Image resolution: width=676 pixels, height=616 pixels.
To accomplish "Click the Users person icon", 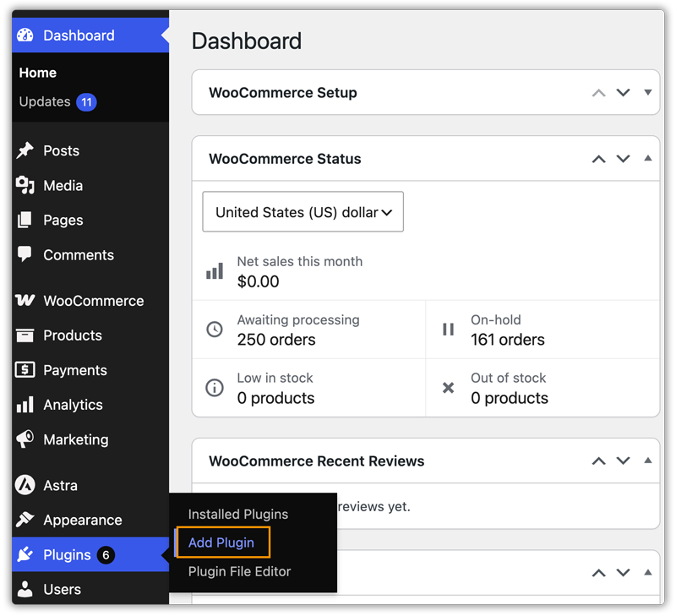I will pos(25,589).
